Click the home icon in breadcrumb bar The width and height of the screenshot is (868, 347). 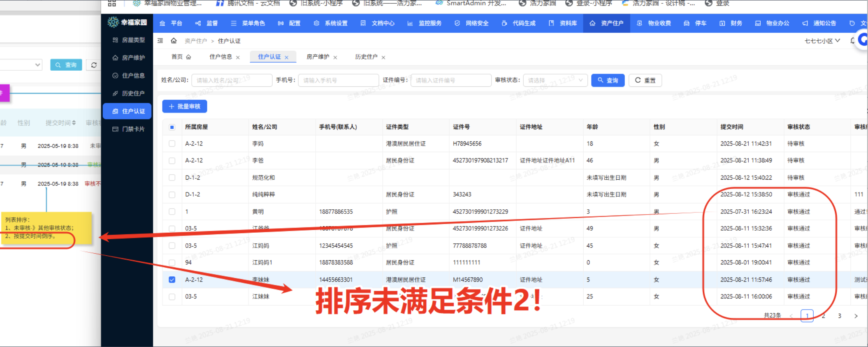click(x=174, y=41)
